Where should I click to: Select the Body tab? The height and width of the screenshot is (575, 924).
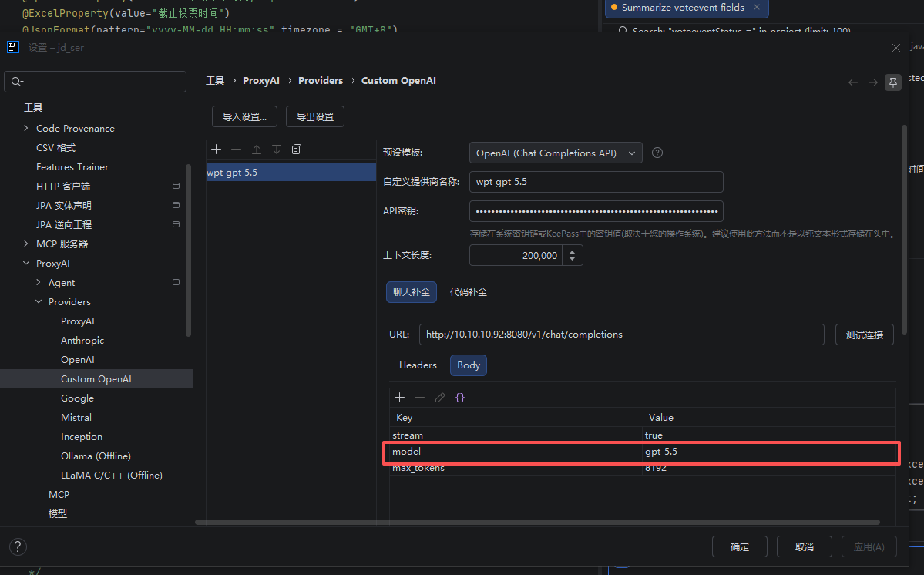tap(469, 365)
